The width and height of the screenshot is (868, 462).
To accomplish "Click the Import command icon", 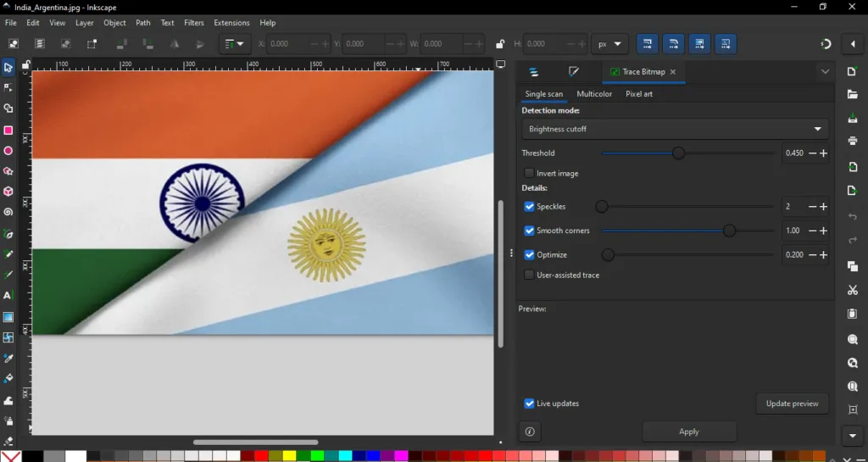I will (853, 167).
